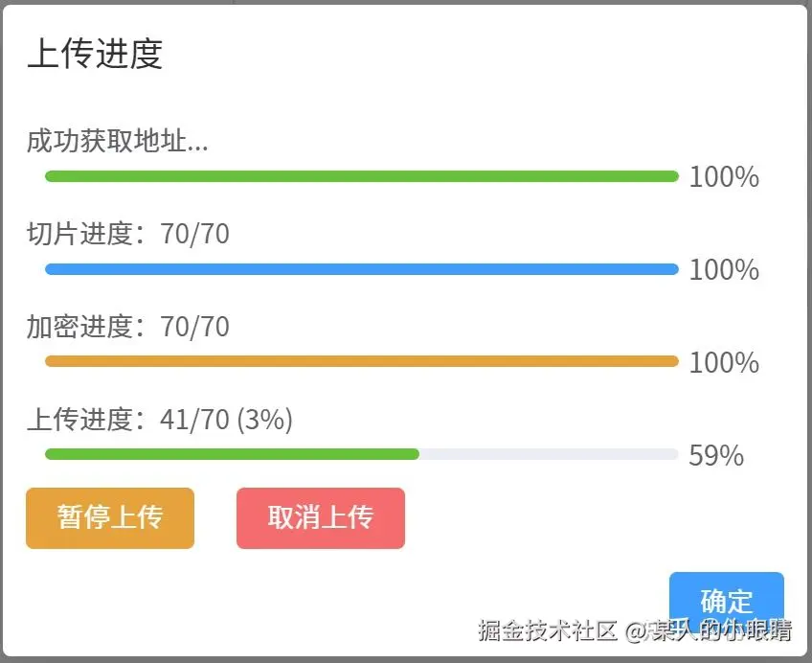The width and height of the screenshot is (812, 663).
Task: Click the 掘金技术社区 watermark text
Action: (549, 630)
